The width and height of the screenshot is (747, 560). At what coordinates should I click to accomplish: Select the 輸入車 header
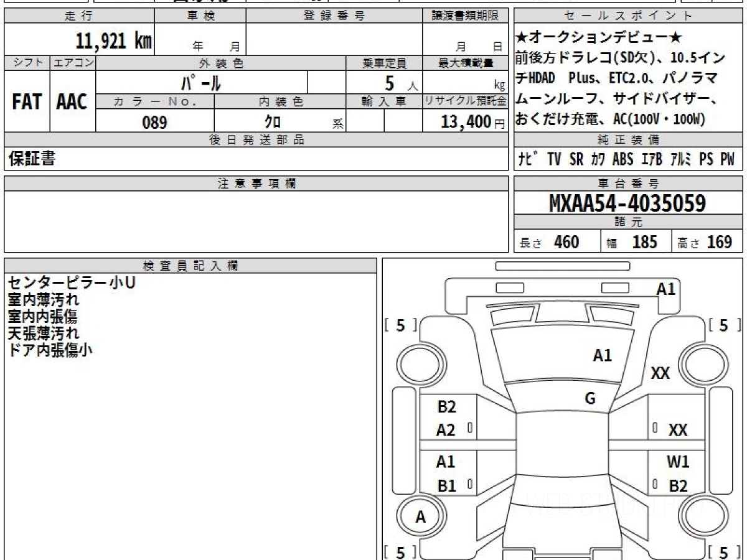383,101
